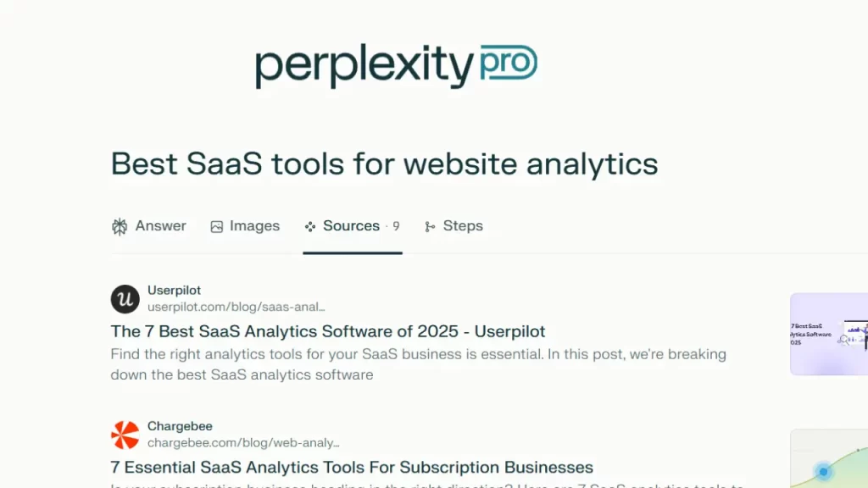The image size is (868, 488).
Task: Click the Userpilot source name
Action: tap(175, 291)
